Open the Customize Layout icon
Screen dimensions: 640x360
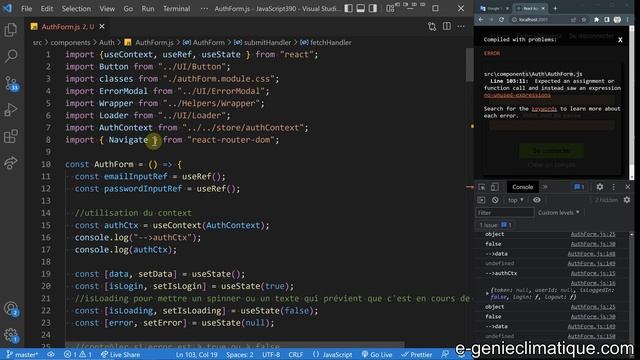pos(390,8)
